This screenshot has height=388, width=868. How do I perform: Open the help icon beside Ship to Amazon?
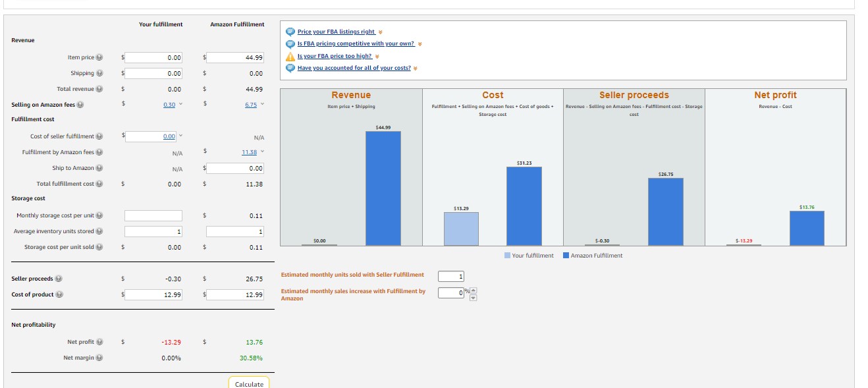(100, 168)
